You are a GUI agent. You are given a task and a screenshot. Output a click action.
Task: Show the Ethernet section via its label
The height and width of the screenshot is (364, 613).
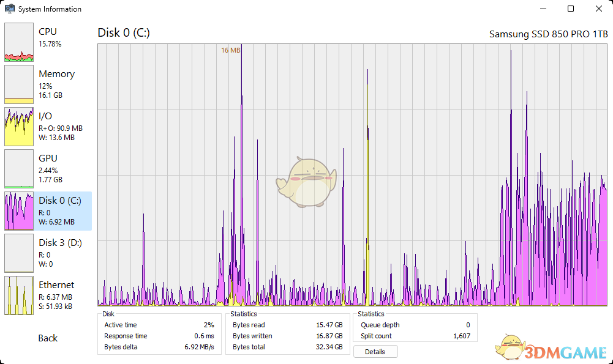56,285
